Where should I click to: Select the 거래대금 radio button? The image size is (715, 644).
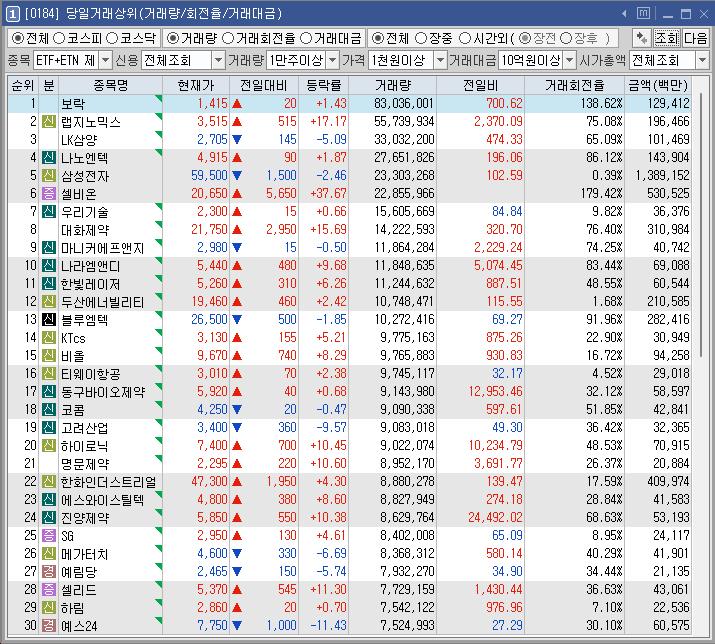point(306,38)
